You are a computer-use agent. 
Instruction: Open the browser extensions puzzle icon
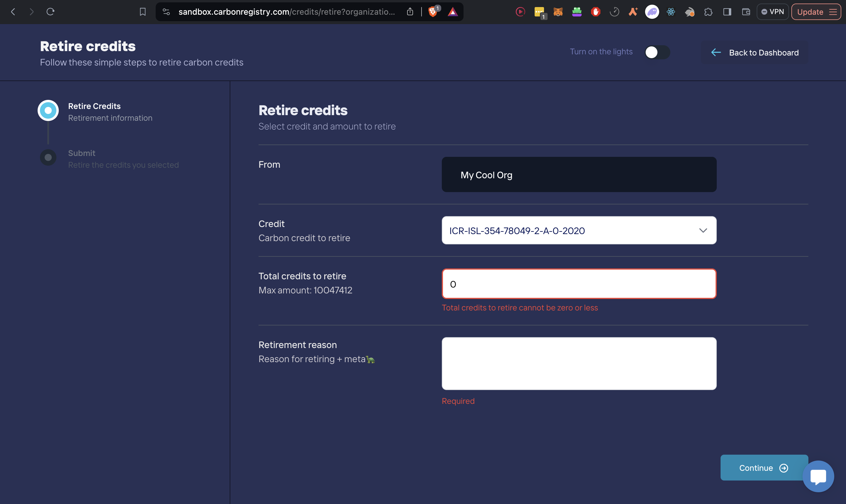coord(708,12)
